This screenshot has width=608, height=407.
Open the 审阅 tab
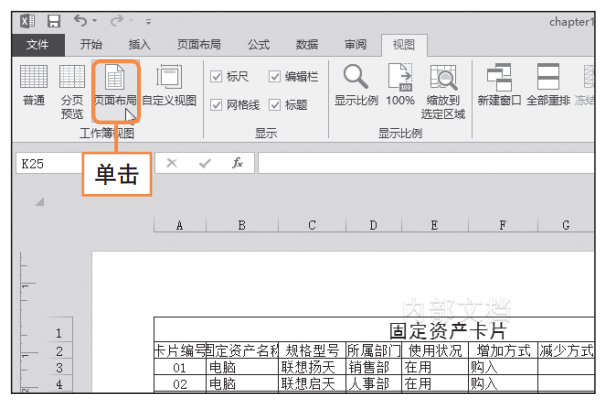[x=356, y=45]
